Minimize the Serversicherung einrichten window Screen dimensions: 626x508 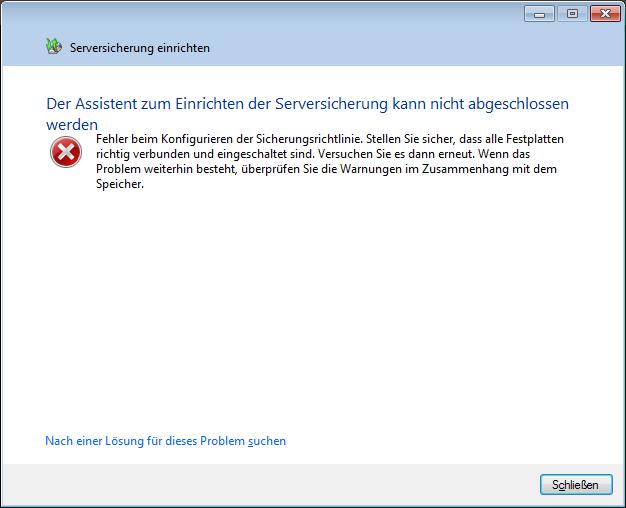pos(539,14)
